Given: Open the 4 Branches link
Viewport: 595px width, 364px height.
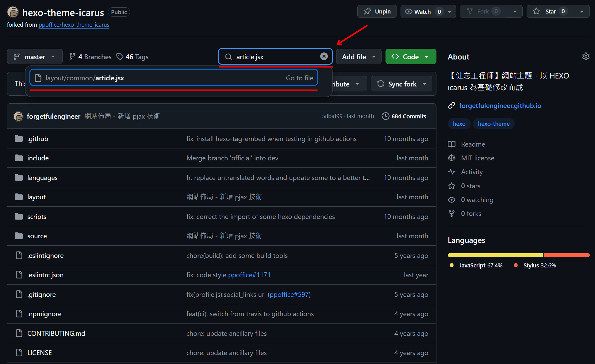Looking at the screenshot, I should point(90,57).
